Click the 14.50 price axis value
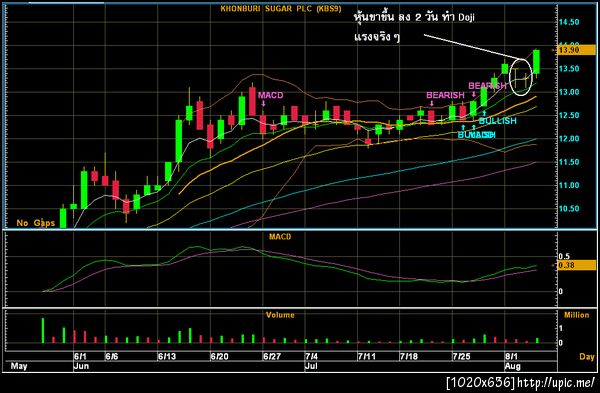The width and height of the screenshot is (600, 393). (x=569, y=22)
